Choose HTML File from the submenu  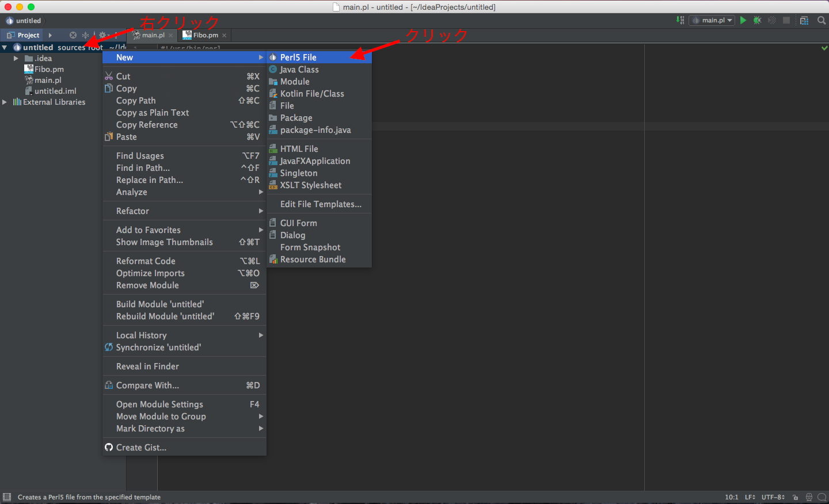[x=319, y=149]
